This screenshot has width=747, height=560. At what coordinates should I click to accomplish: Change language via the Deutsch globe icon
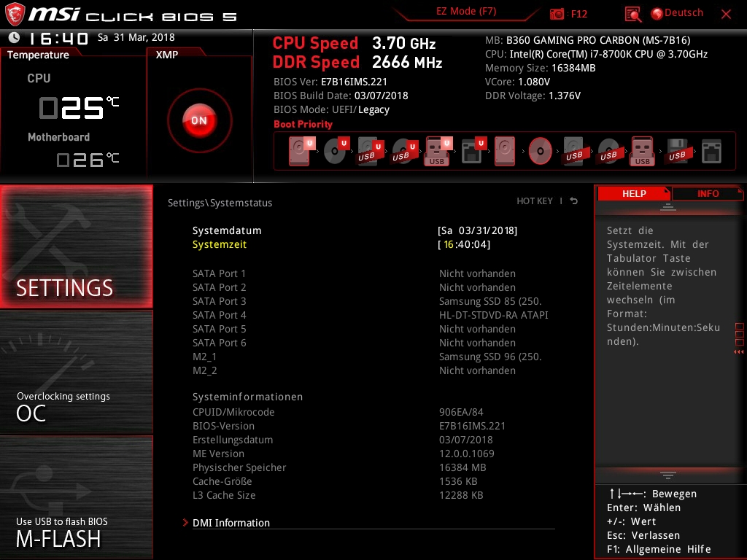[x=657, y=14]
